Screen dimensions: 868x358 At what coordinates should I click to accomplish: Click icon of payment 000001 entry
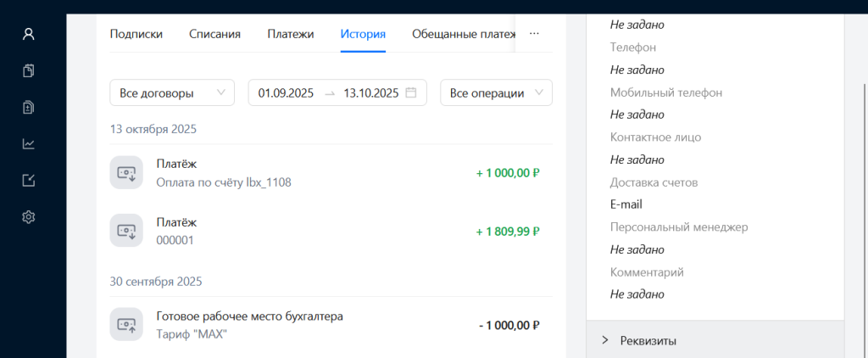tap(126, 231)
